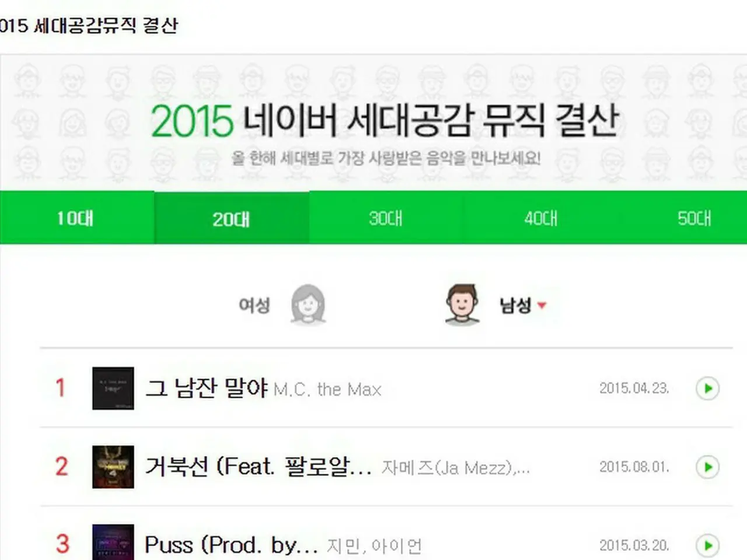Play the song 그 남잔 말야
The height and width of the screenshot is (560, 747).
click(707, 388)
